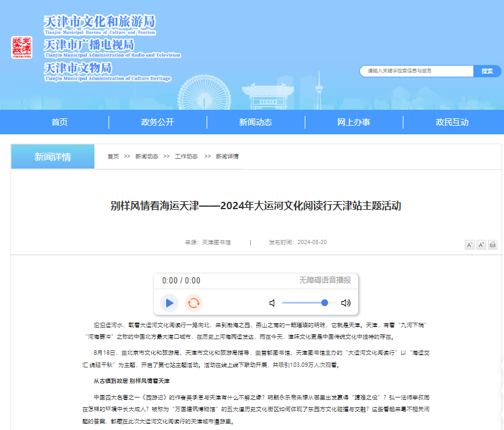This screenshot has width=504, height=430.
Task: Click 工作动态 breadcrumb link
Action: pos(186,156)
